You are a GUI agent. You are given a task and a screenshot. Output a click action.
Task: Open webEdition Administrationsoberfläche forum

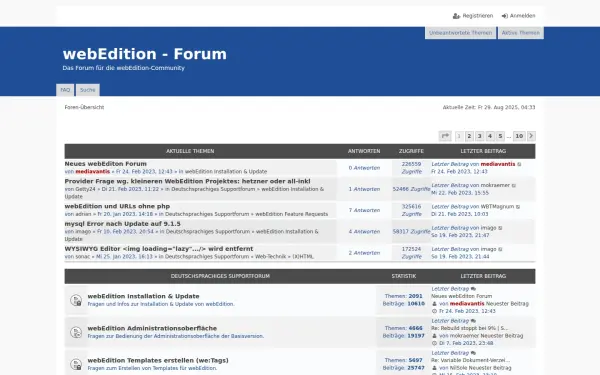click(152, 328)
